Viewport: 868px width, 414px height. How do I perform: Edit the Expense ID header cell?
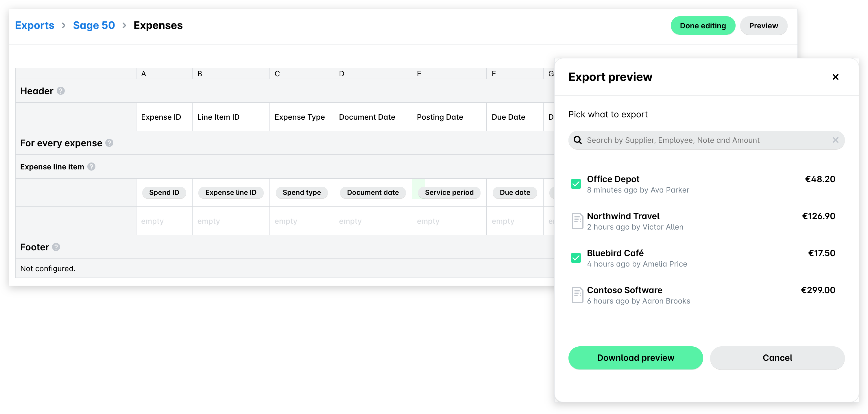click(x=164, y=117)
